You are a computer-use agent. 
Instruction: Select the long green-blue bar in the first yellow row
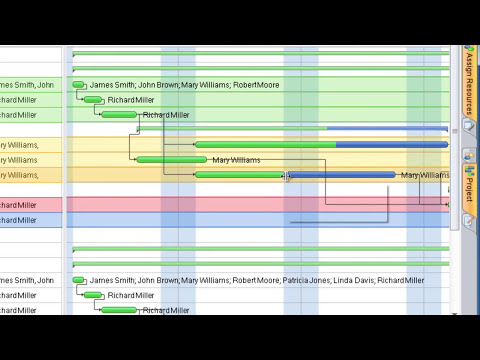322,144
